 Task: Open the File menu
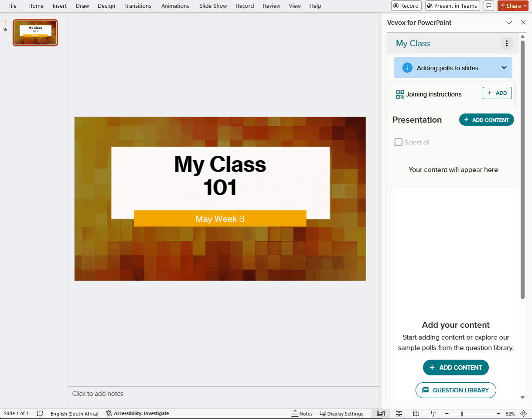click(x=12, y=6)
